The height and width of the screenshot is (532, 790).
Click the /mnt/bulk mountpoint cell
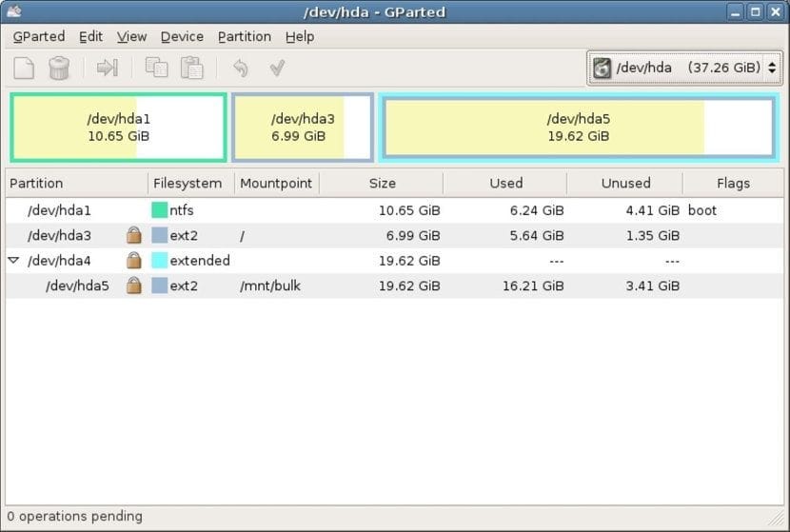[x=270, y=286]
